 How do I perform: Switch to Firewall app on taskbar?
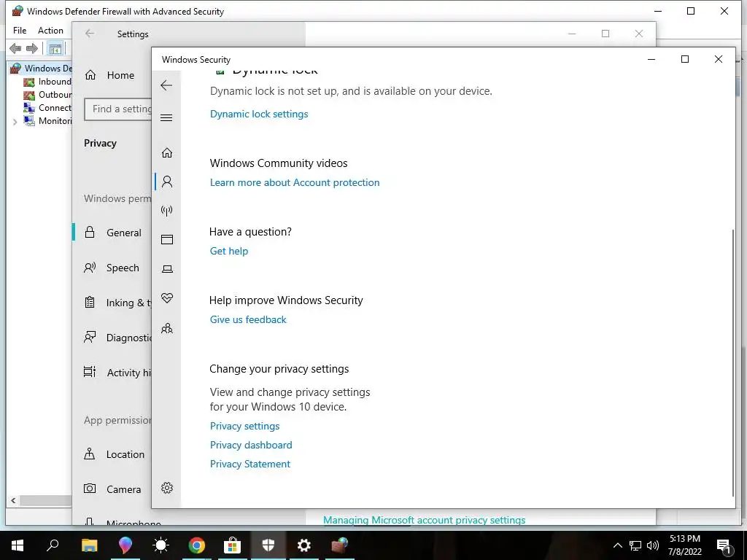340,545
